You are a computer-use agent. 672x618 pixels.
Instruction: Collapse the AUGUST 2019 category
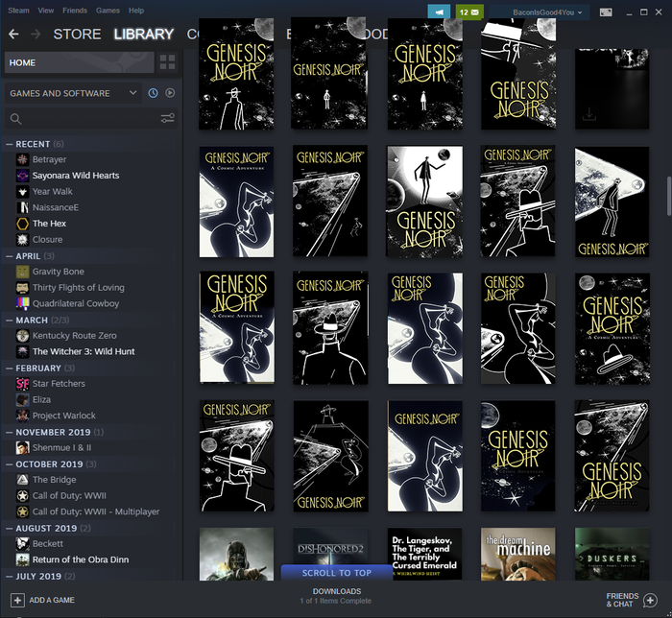(x=9, y=529)
